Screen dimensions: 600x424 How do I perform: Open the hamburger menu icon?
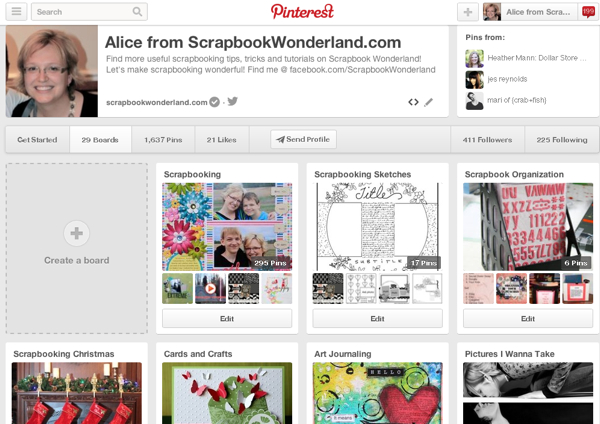point(16,12)
